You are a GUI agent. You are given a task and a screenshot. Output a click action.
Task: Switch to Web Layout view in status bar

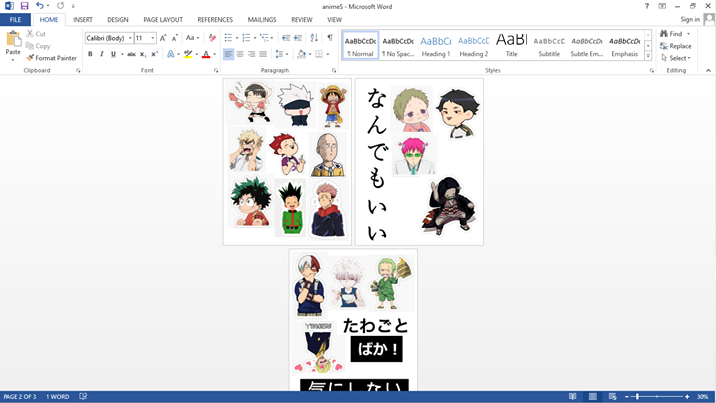[613, 397]
